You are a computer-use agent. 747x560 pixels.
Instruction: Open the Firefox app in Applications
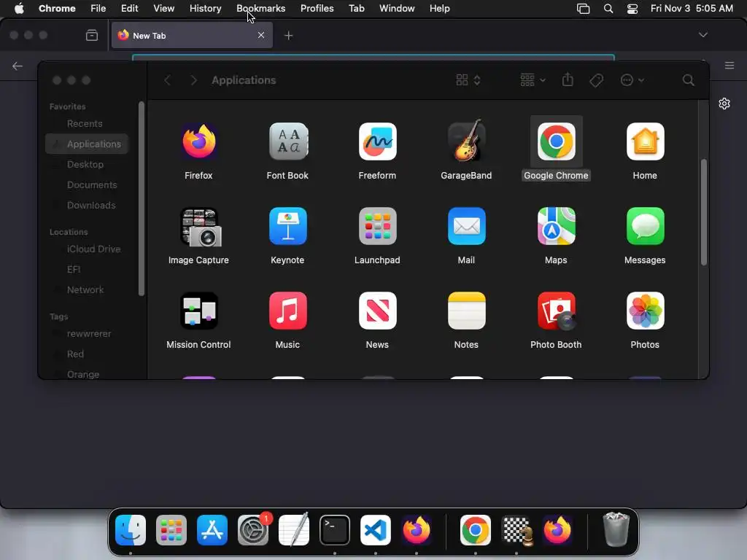(198, 141)
